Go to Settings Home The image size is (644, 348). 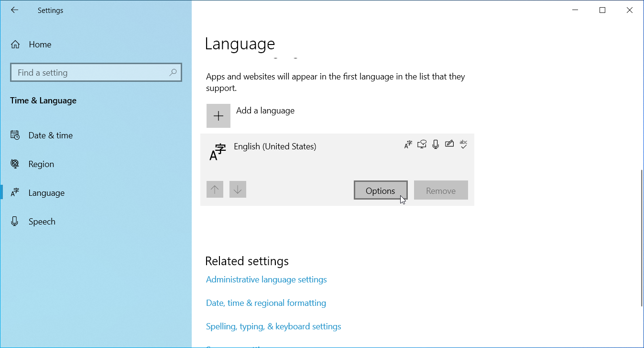pyautogui.click(x=40, y=45)
